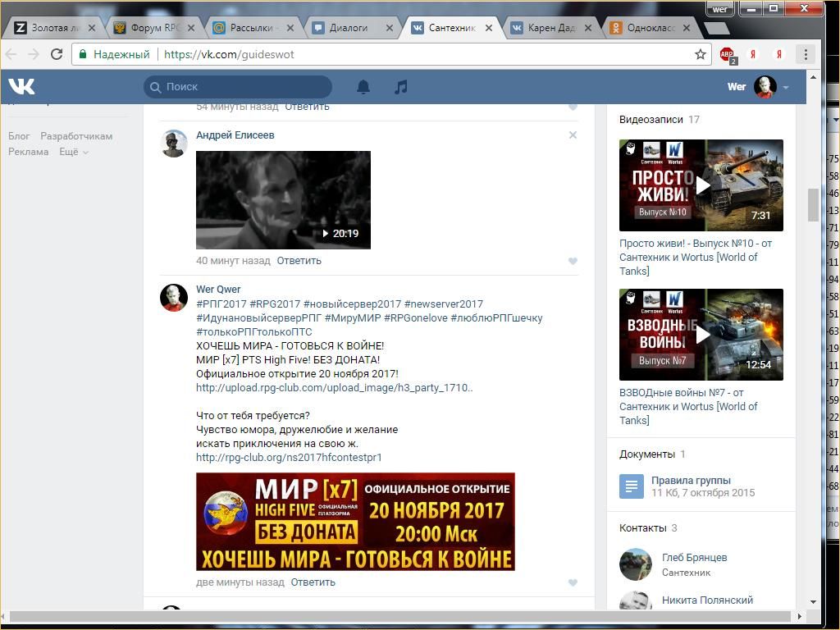Open the music note player icon
The width and height of the screenshot is (840, 630).
400,86
